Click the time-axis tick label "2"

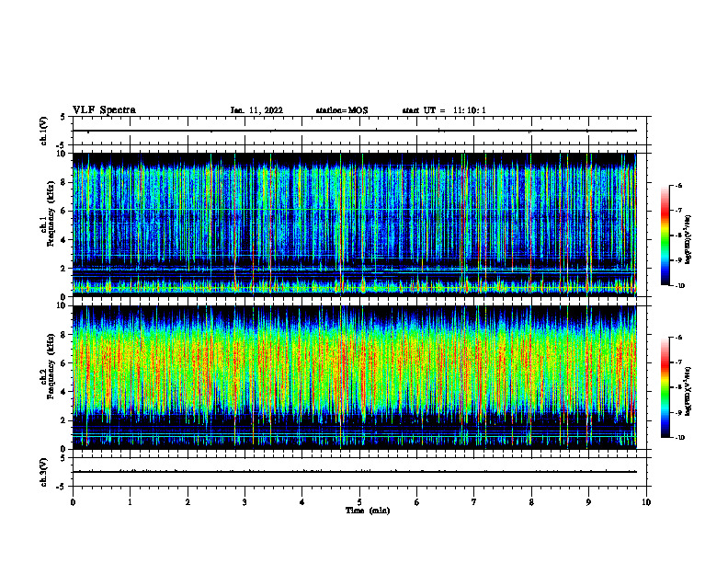point(188,502)
